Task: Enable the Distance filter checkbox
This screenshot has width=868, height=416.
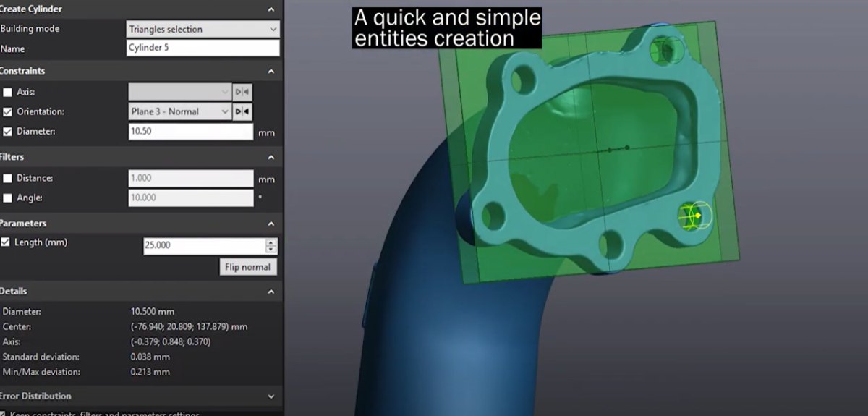Action: (x=7, y=178)
